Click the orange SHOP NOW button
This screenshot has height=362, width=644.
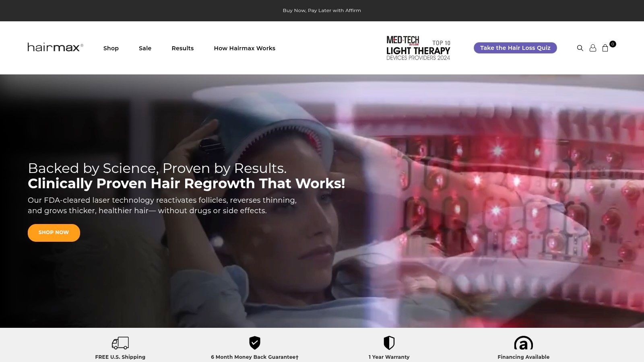point(54,232)
